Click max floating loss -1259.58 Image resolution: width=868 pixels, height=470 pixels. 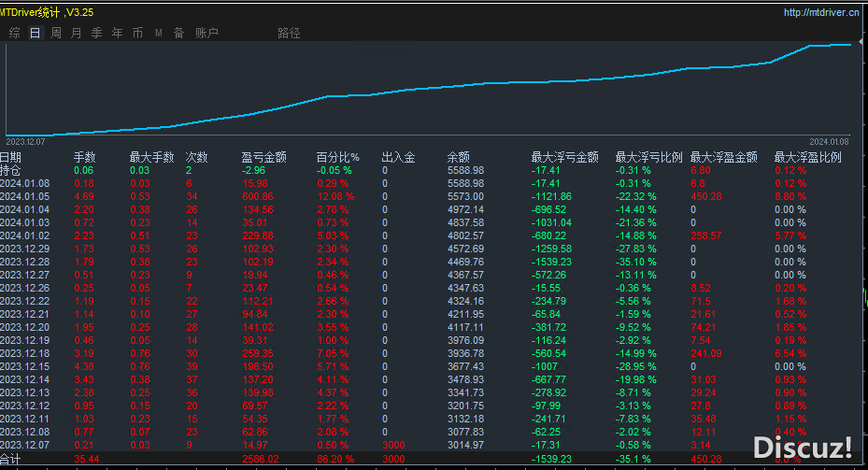(551, 249)
